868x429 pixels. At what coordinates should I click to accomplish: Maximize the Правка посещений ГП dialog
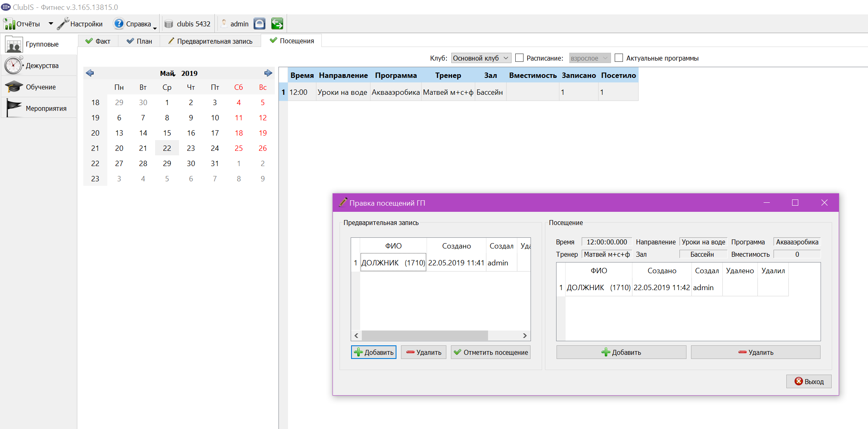click(795, 202)
